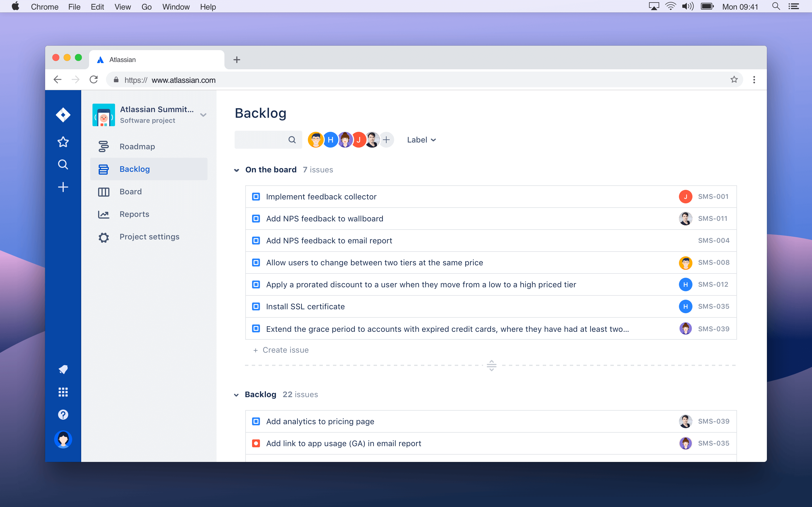Image resolution: width=812 pixels, height=507 pixels.
Task: Collapse the Backlog section
Action: tap(237, 394)
